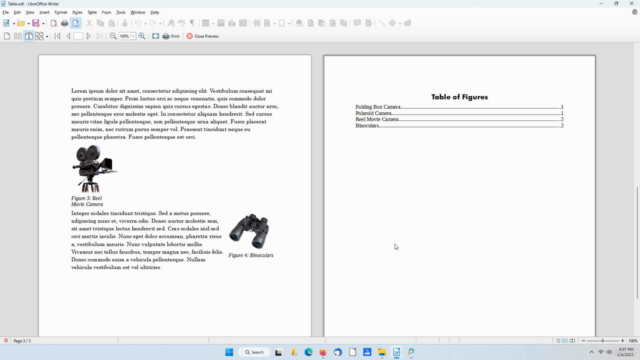Click the Page 3 / 3 status bar entry

point(22,341)
